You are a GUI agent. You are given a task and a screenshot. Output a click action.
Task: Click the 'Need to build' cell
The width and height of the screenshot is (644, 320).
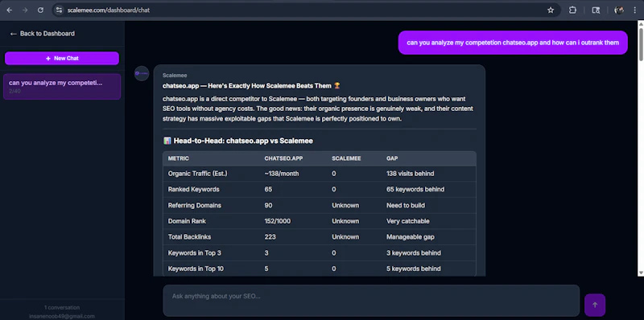pos(406,205)
